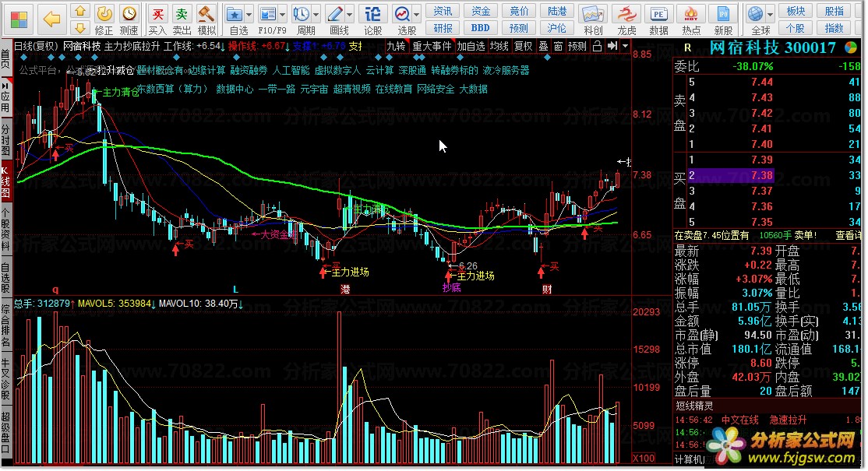Toggle 重大事件 major events display
The image size is (868, 471).
pyautogui.click(x=432, y=47)
